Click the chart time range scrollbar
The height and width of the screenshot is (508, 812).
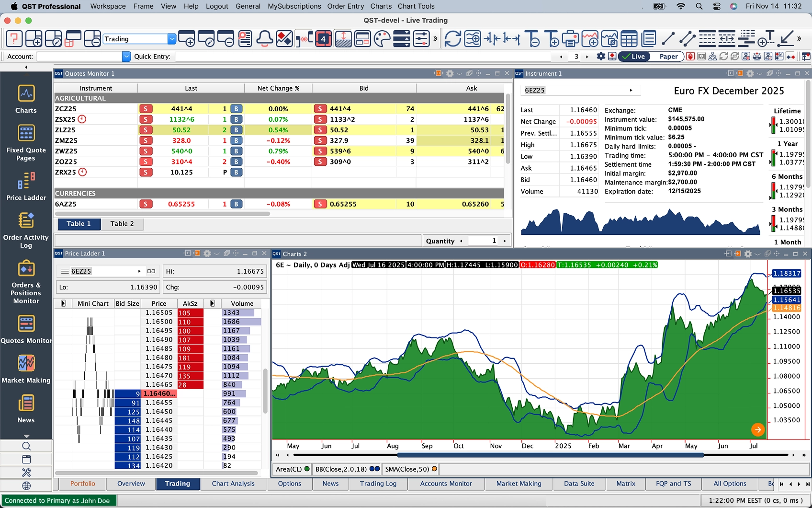tap(550, 455)
